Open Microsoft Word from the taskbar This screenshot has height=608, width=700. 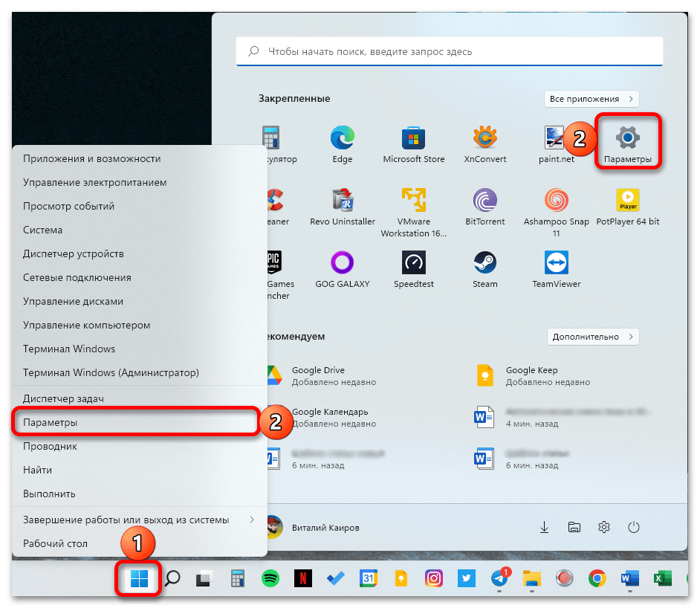pyautogui.click(x=630, y=578)
